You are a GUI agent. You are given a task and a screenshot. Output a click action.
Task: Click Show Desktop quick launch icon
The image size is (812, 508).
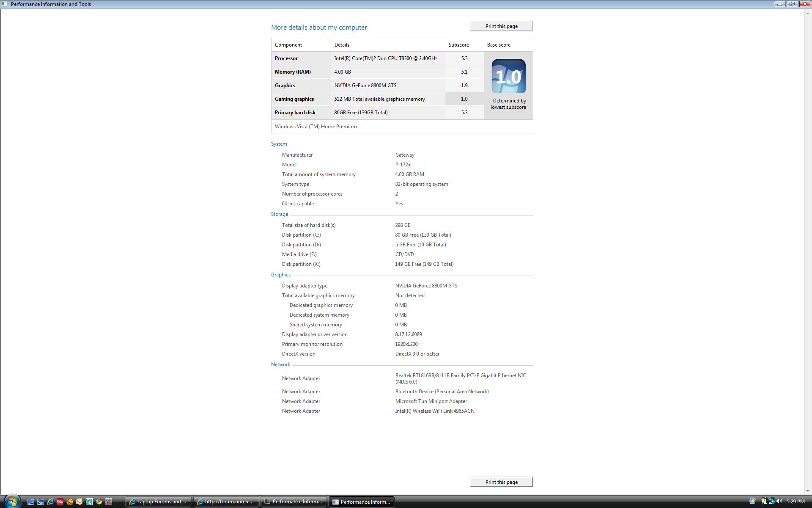tap(31, 502)
